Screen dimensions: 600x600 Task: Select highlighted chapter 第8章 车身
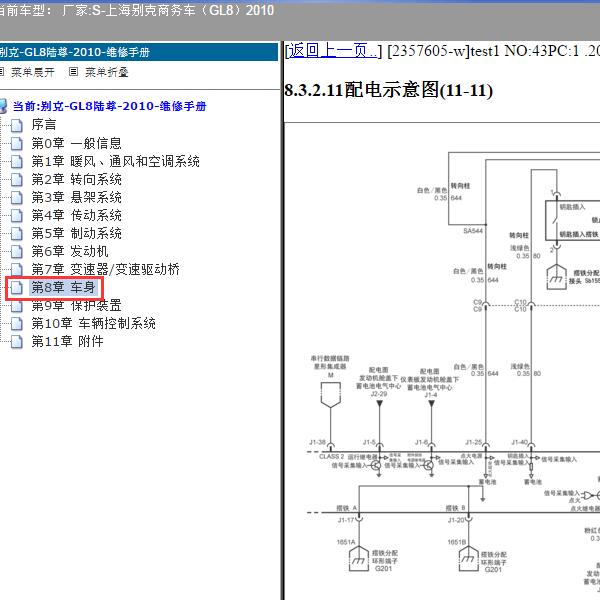pyautogui.click(x=63, y=287)
